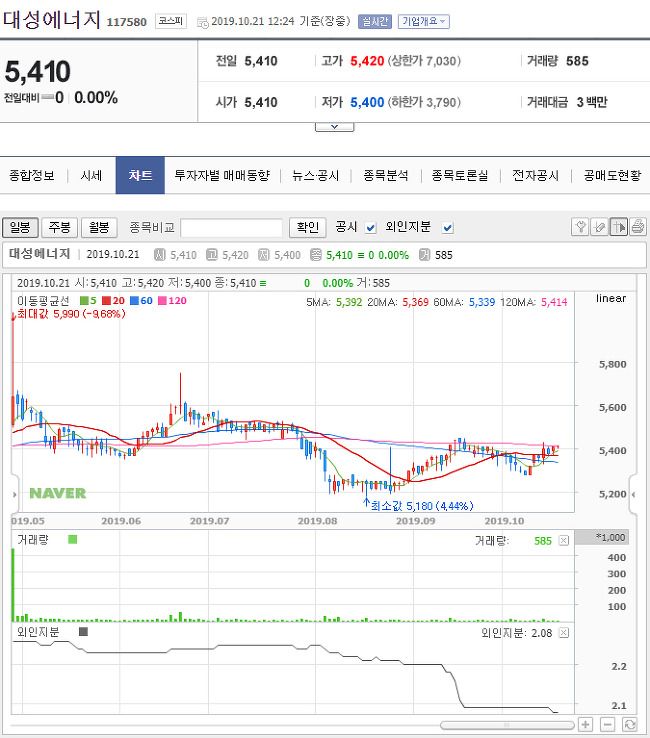Click the chart time range scrollbar
650x738 pixels.
point(507,725)
